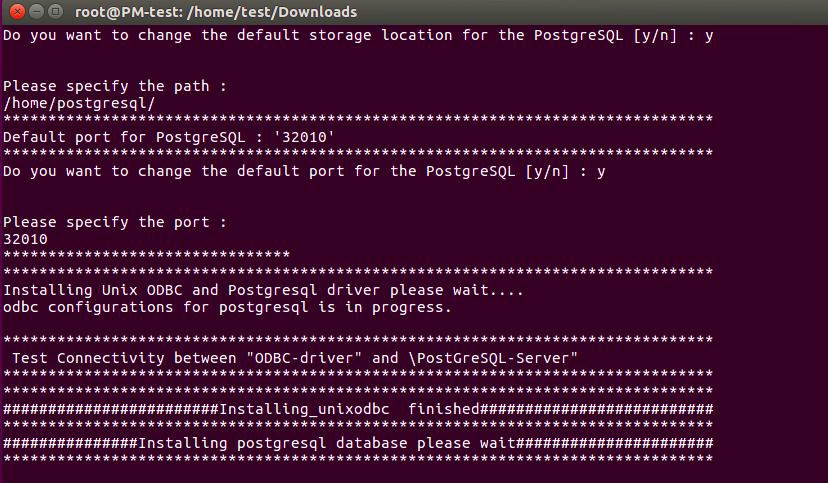The image size is (828, 483).
Task: Click the 'Installing Unix ODBC and Postgresql driver' line
Action: (263, 290)
